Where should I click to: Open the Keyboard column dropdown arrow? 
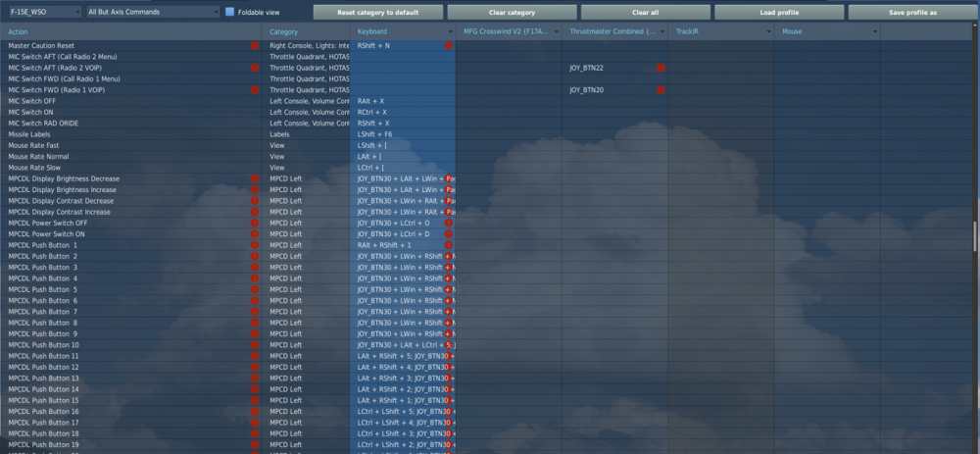tap(450, 32)
